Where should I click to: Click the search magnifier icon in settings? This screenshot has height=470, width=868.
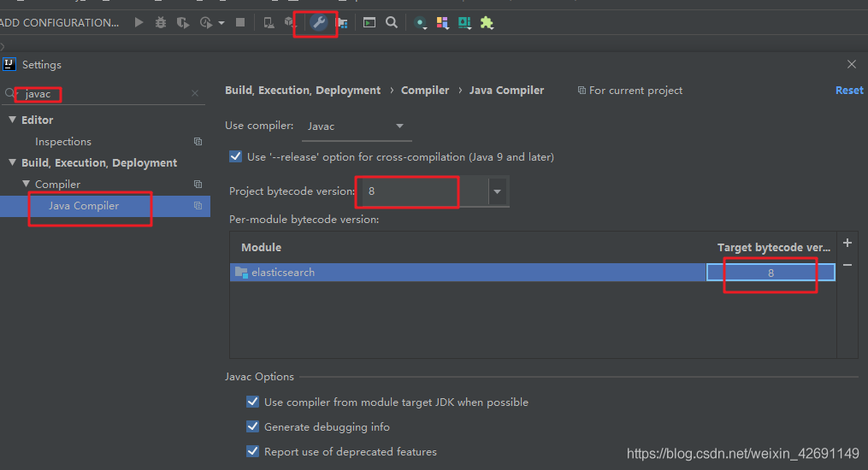(x=10, y=93)
